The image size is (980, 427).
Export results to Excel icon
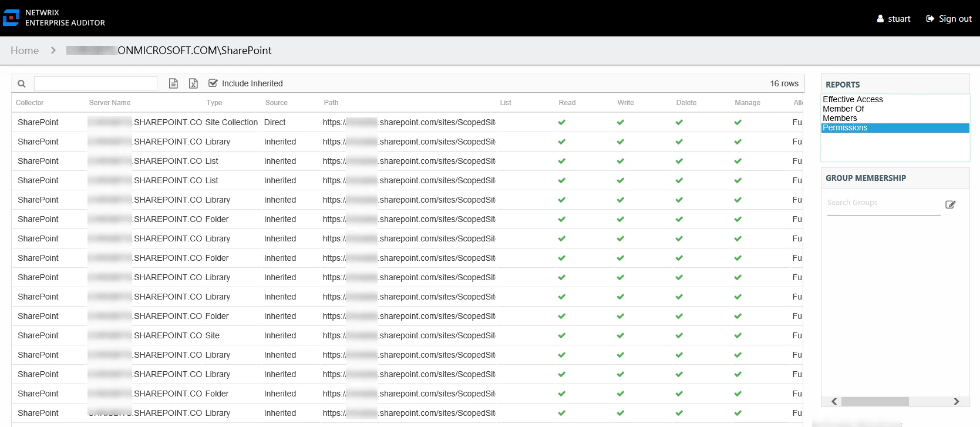193,83
